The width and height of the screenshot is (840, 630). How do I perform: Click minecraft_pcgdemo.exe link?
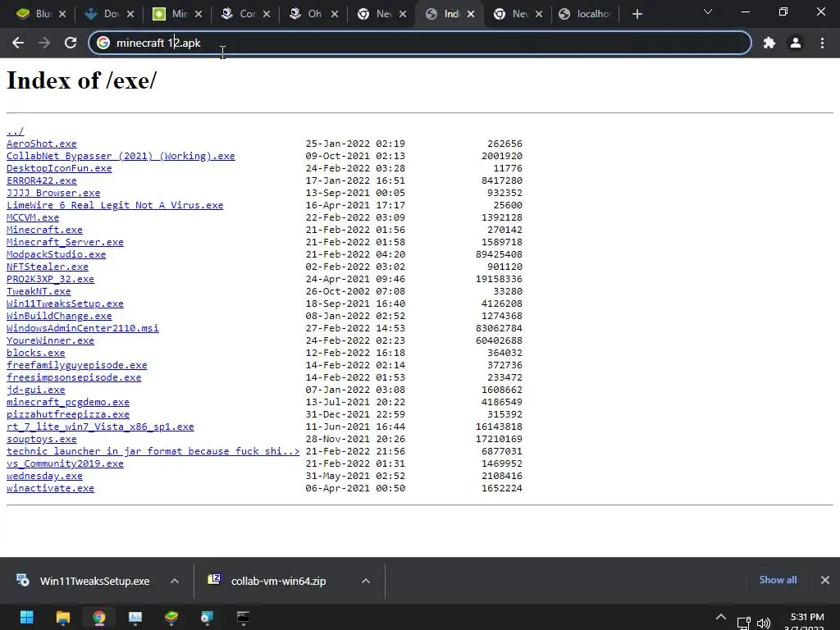68,402
